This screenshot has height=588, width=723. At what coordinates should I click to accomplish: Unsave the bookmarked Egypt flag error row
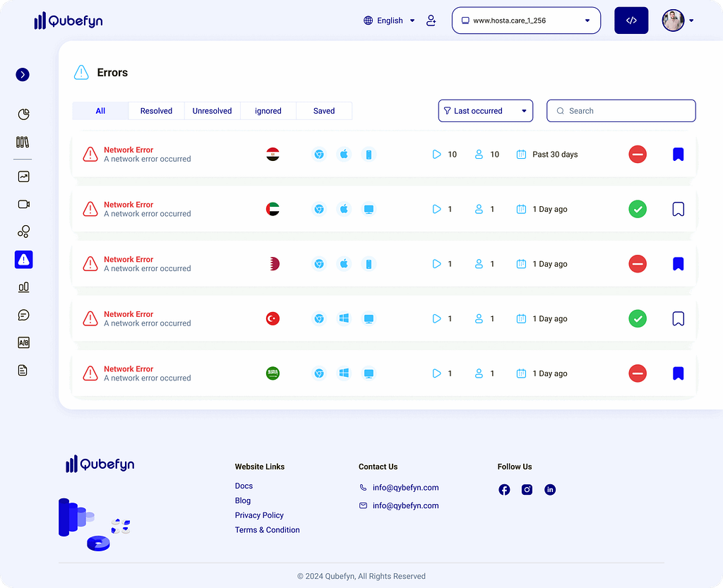tap(678, 155)
